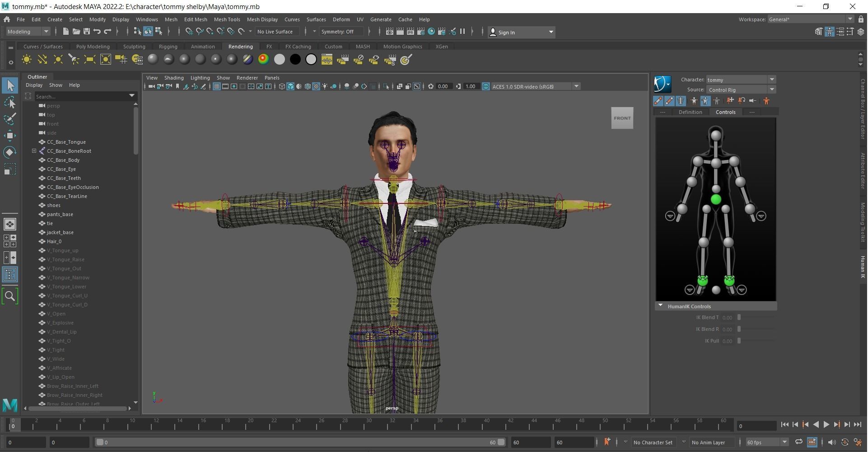Click the multicolor ramp shader icon
Screen dimensions: 868x452
pyautogui.click(x=264, y=60)
